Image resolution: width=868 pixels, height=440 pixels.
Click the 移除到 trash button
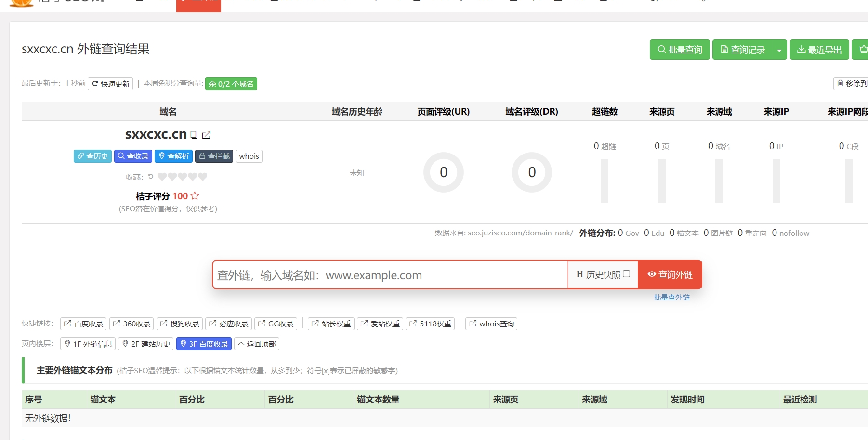[851, 83]
